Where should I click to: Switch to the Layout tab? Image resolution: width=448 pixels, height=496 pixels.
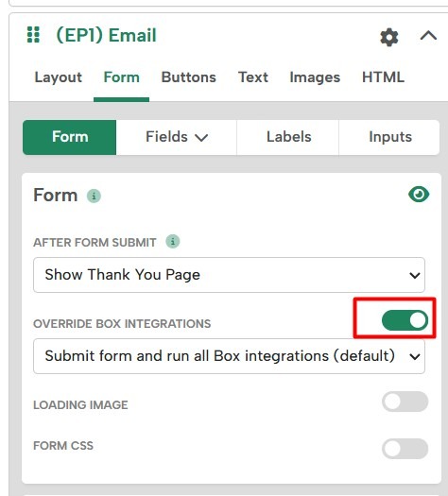pyautogui.click(x=59, y=77)
